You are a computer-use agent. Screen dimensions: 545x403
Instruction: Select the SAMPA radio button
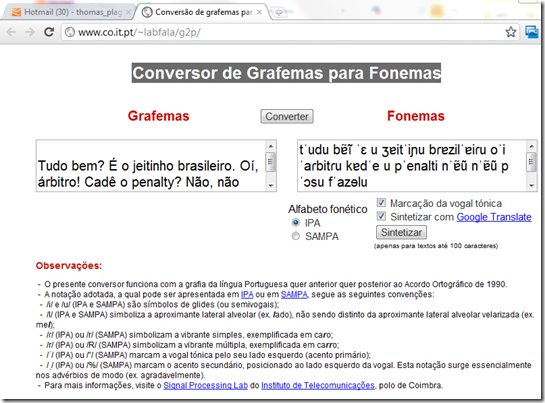[x=295, y=236]
